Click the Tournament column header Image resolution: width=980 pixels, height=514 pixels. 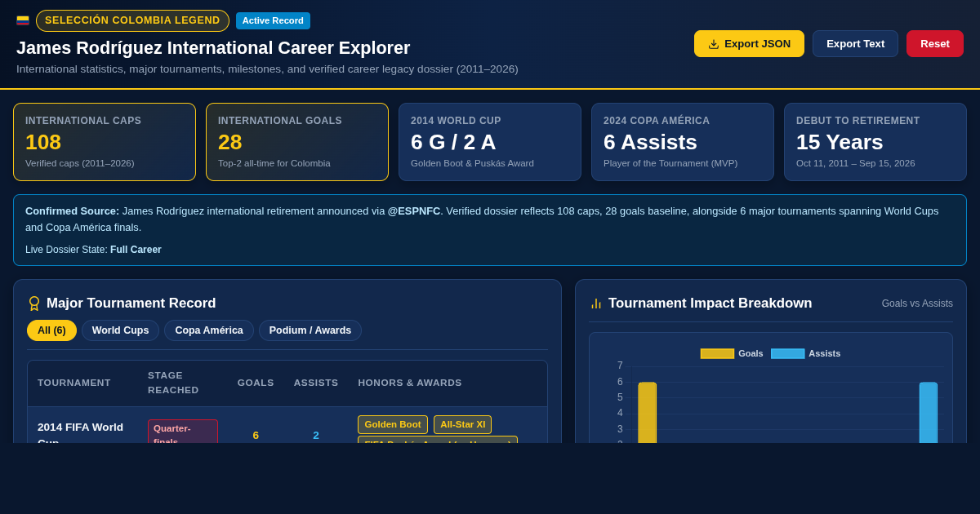pyautogui.click(x=74, y=383)
